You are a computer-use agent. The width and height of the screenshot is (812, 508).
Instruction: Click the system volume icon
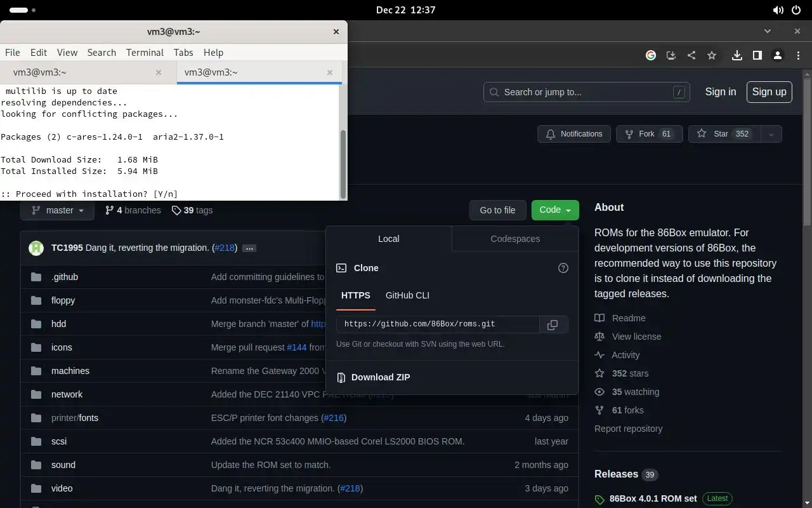[x=778, y=10]
